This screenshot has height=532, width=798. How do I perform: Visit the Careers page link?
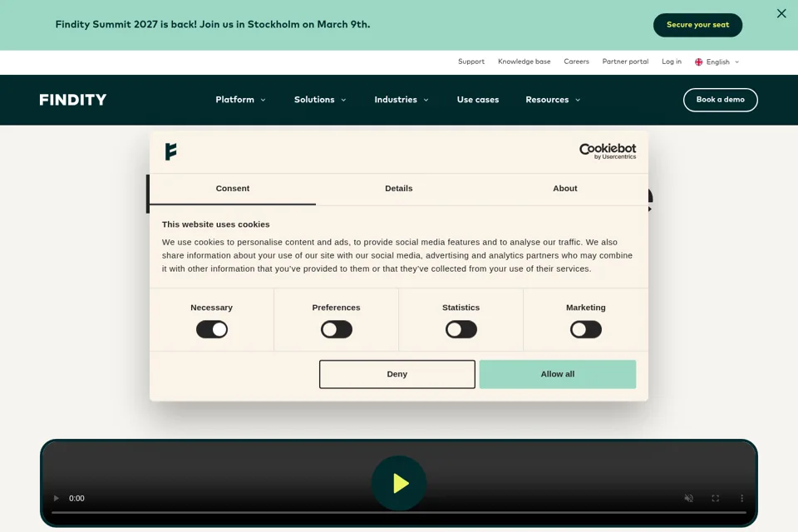[576, 62]
